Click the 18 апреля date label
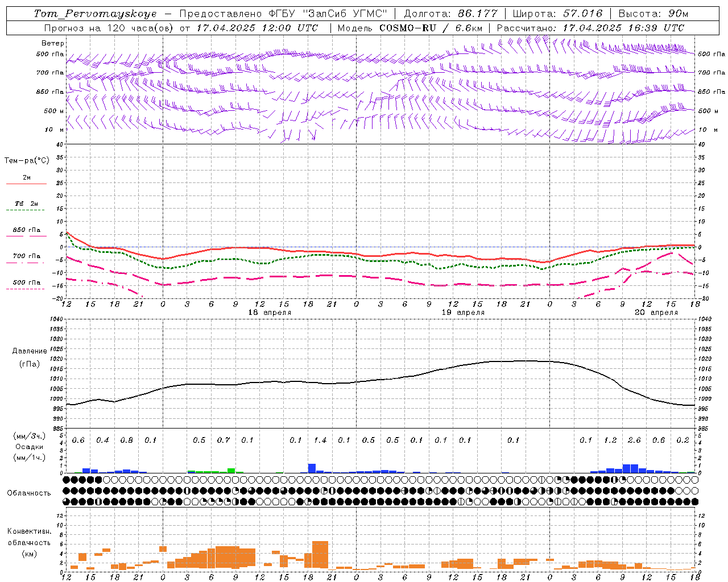The height and width of the screenshot is (582, 728). pyautogui.click(x=270, y=313)
